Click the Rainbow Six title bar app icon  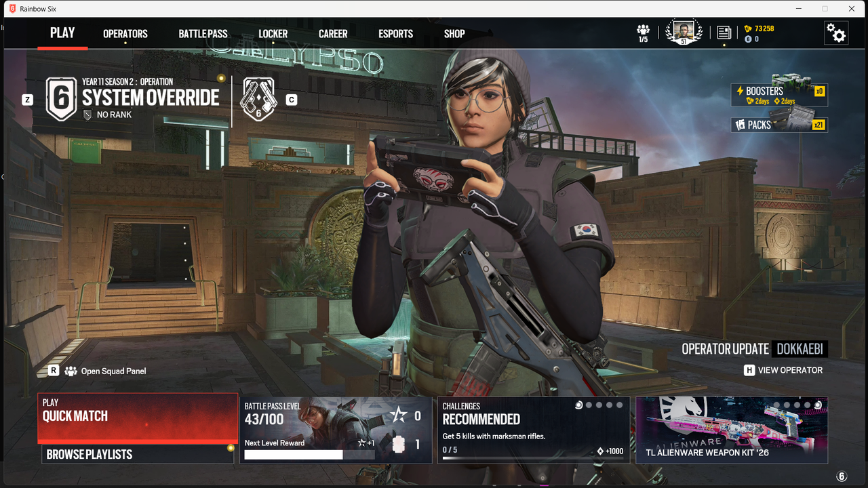(12, 9)
